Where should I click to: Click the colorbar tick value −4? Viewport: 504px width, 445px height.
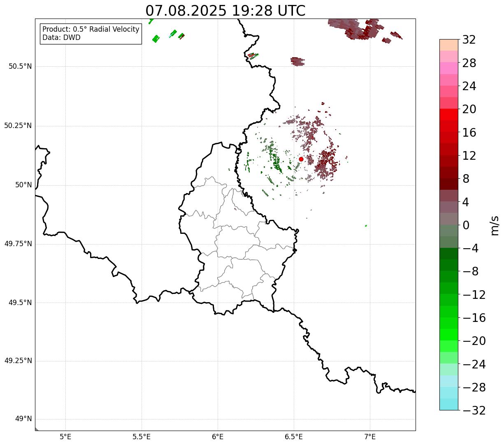(471, 248)
